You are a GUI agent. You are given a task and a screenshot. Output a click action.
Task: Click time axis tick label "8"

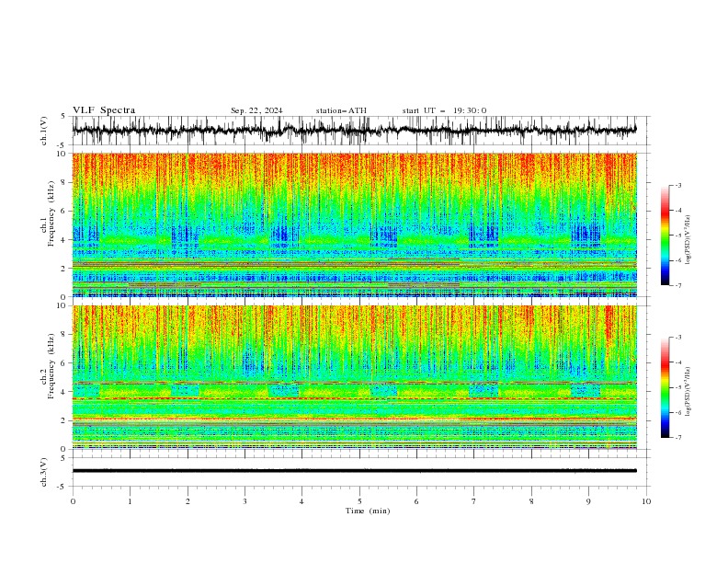(x=531, y=501)
